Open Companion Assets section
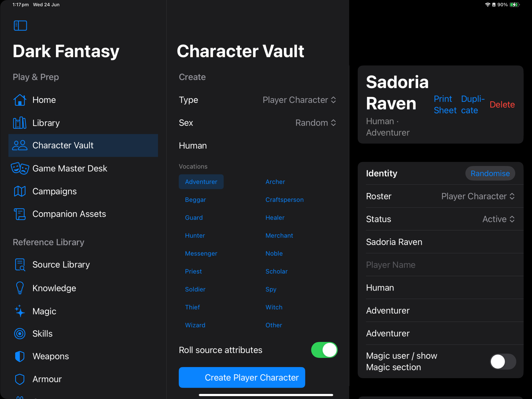 click(83, 214)
